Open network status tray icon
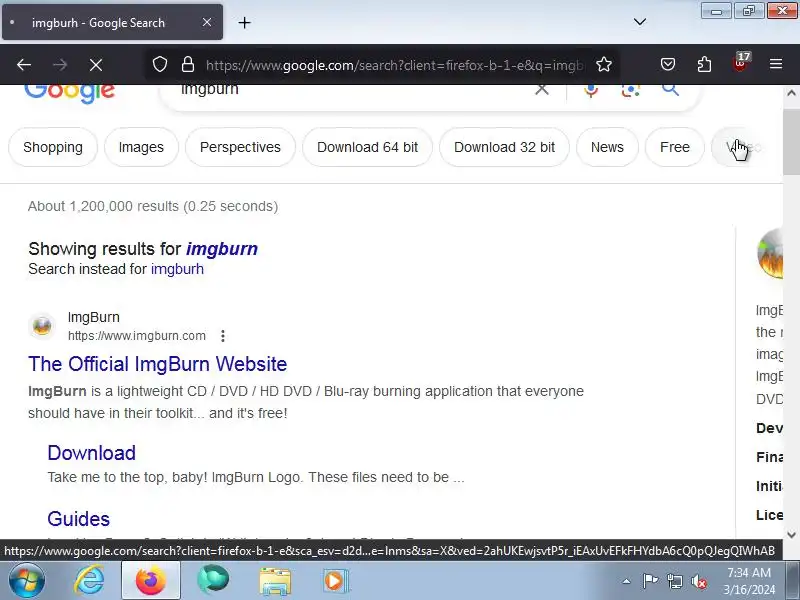The image size is (800, 600). point(675,581)
